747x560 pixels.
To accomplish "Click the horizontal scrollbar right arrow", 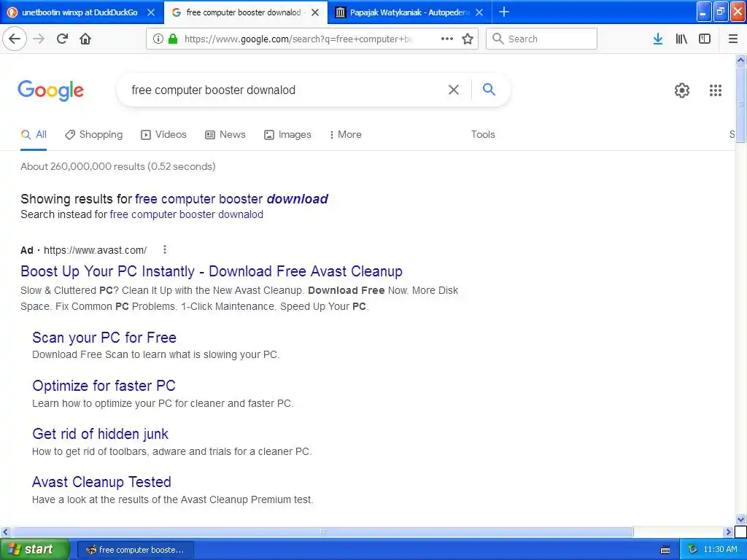I will click(728, 532).
